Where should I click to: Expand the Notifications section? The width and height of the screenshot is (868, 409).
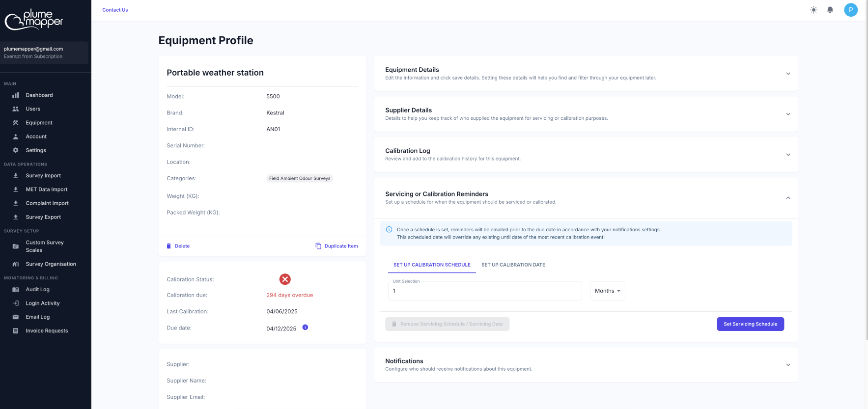586,365
